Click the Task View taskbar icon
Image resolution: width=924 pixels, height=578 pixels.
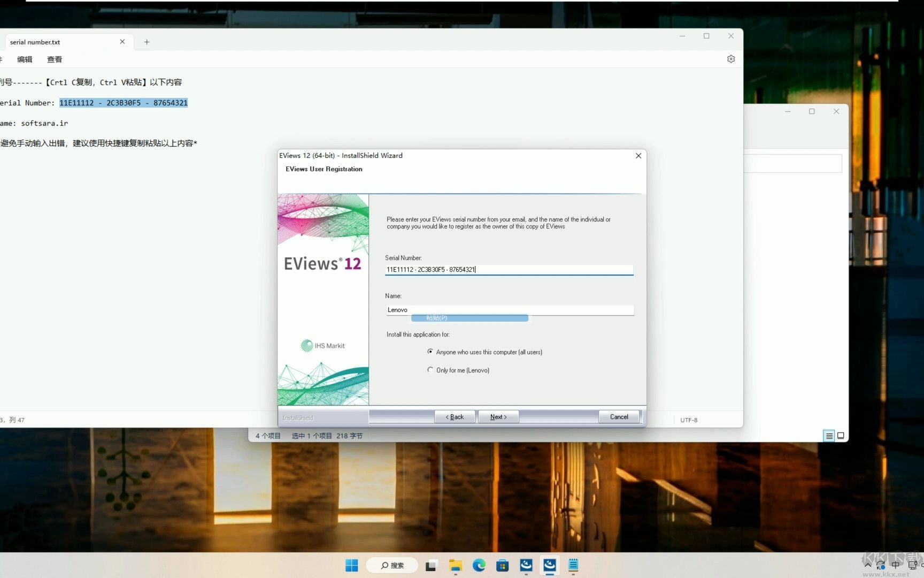click(x=431, y=565)
